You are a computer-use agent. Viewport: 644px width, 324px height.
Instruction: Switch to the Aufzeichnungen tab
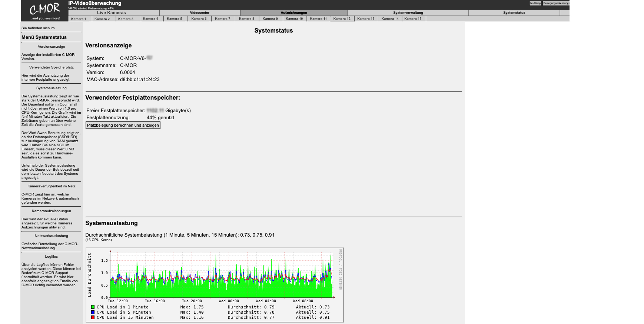pyautogui.click(x=294, y=13)
